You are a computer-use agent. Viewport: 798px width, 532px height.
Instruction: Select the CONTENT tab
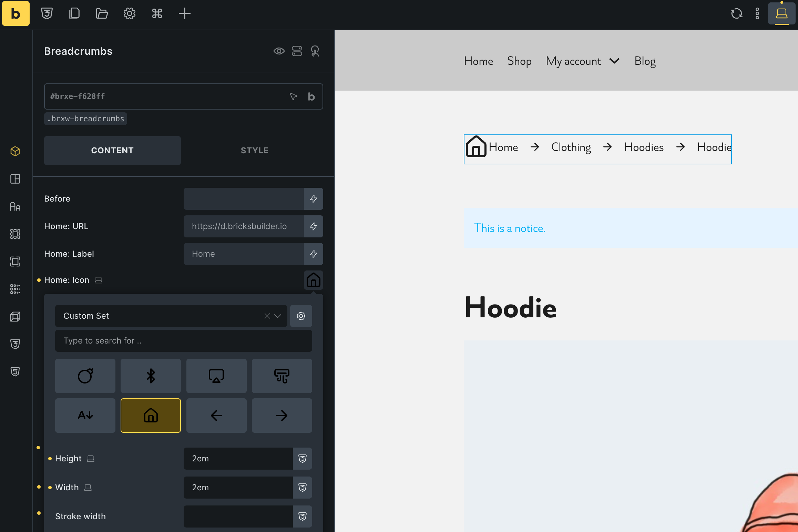[x=112, y=150]
